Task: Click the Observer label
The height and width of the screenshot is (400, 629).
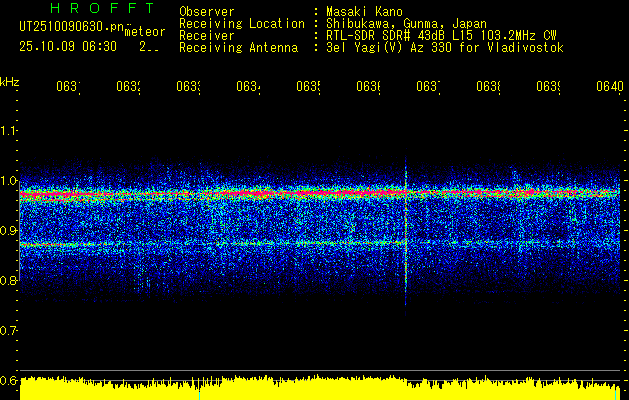Action: coord(207,12)
